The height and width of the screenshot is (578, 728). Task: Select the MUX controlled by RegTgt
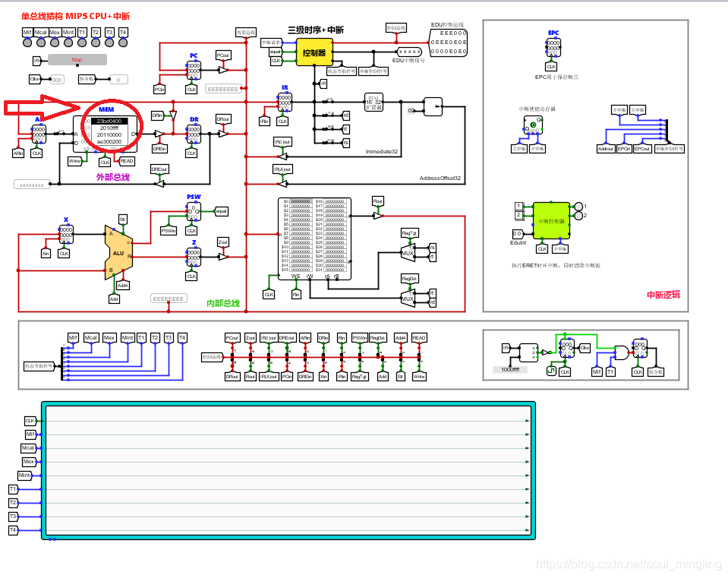[408, 252]
